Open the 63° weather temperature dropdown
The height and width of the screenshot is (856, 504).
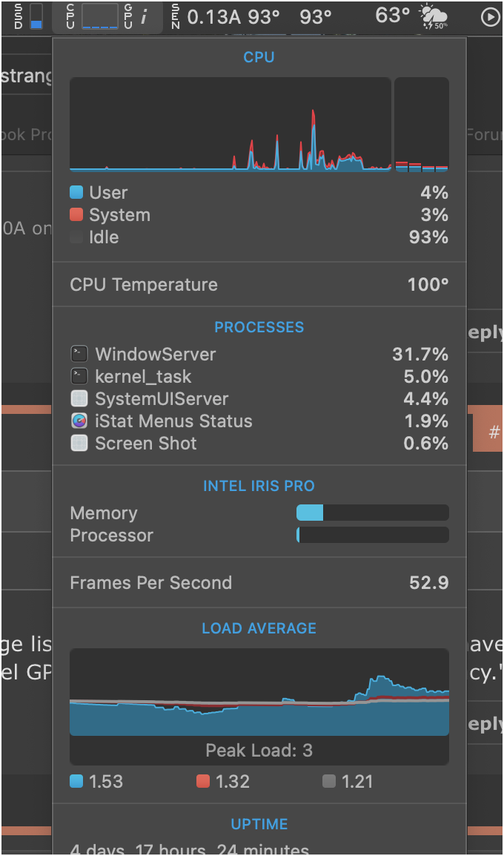click(x=392, y=16)
